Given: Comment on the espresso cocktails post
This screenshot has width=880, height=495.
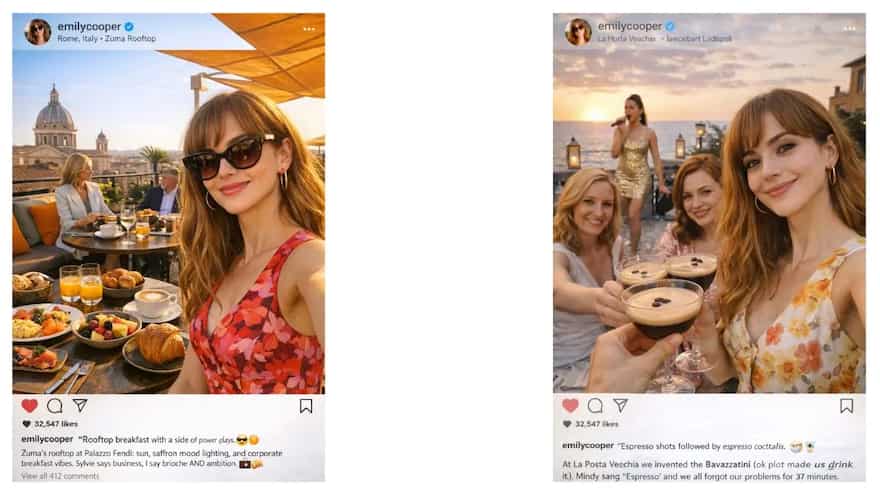Looking at the screenshot, I should click(595, 405).
